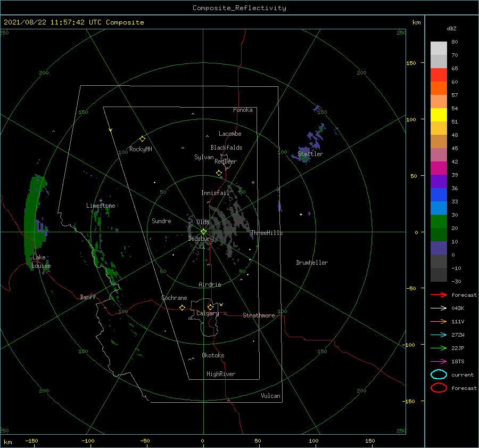Click the ThreeHills label
The height and width of the screenshot is (448, 479).
[267, 233]
